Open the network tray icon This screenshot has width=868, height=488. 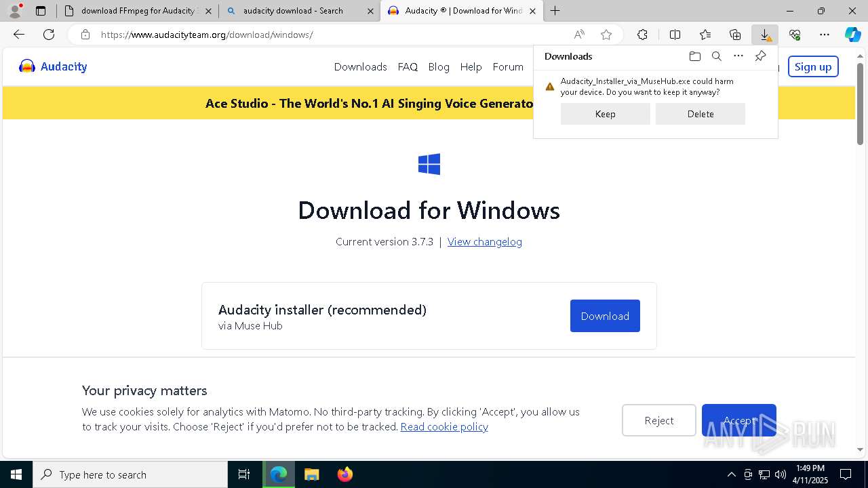764,474
